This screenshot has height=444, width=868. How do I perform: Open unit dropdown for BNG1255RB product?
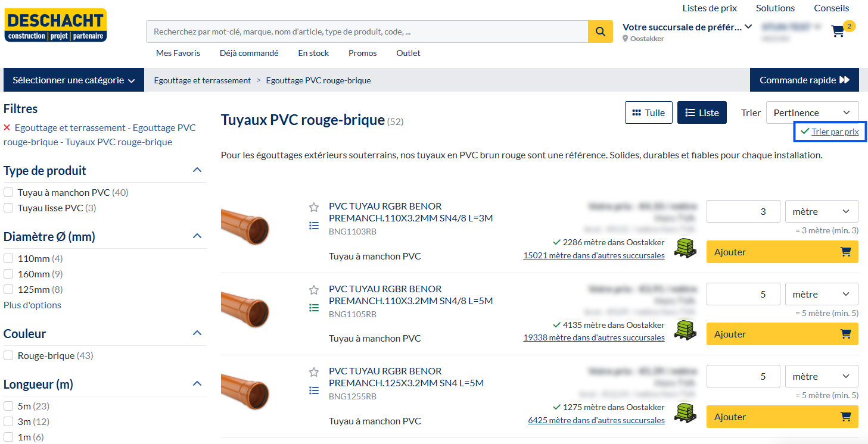pos(822,376)
